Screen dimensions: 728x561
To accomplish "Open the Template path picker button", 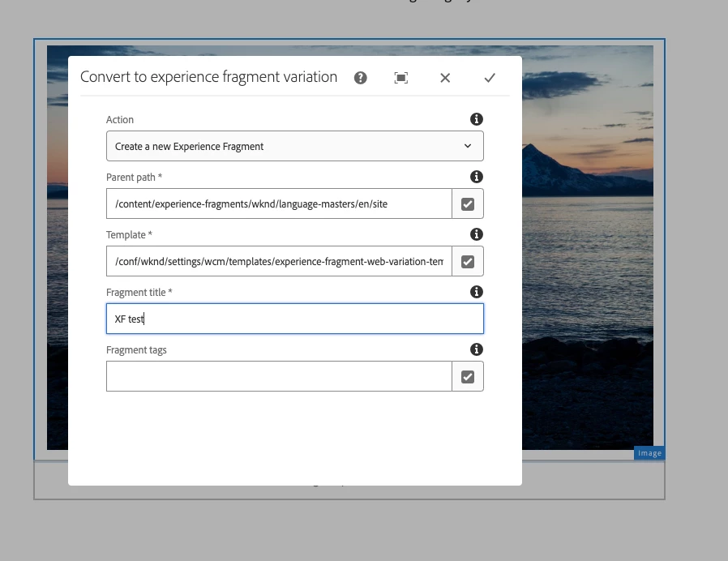I will click(468, 262).
